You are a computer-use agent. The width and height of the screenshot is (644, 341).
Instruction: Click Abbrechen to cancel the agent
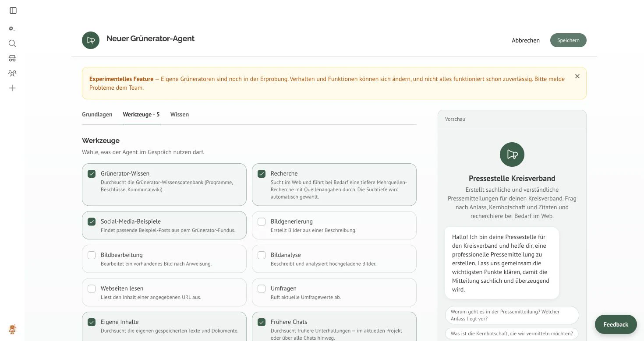point(526,40)
